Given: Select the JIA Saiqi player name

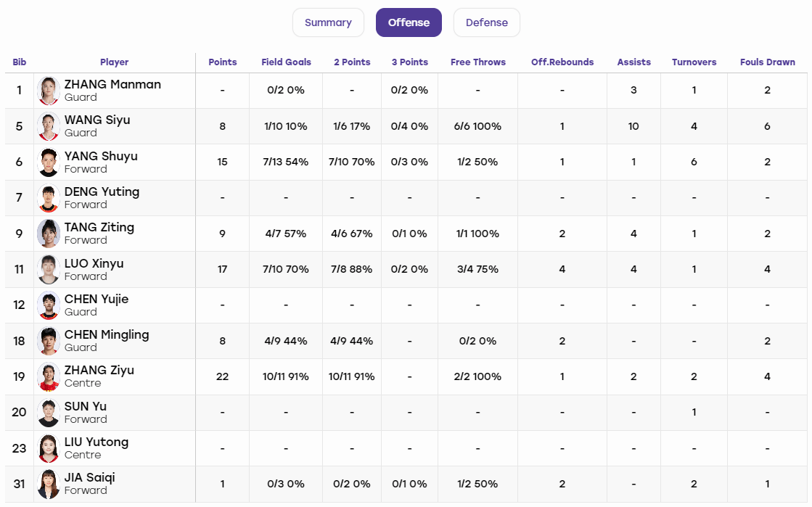Looking at the screenshot, I should click(89, 477).
